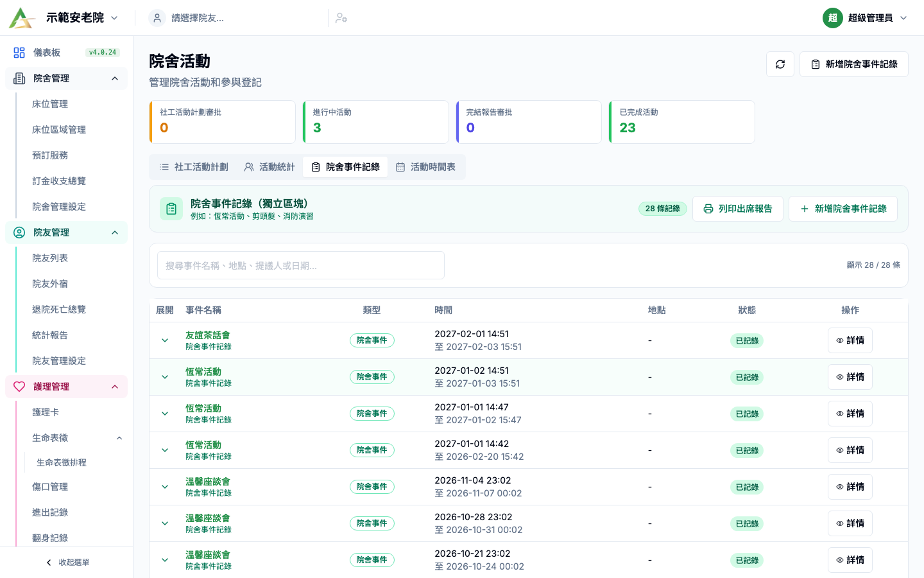The height and width of the screenshot is (578, 924).
Task: Open 退院死亡總覽 in the sidebar
Action: (59, 310)
